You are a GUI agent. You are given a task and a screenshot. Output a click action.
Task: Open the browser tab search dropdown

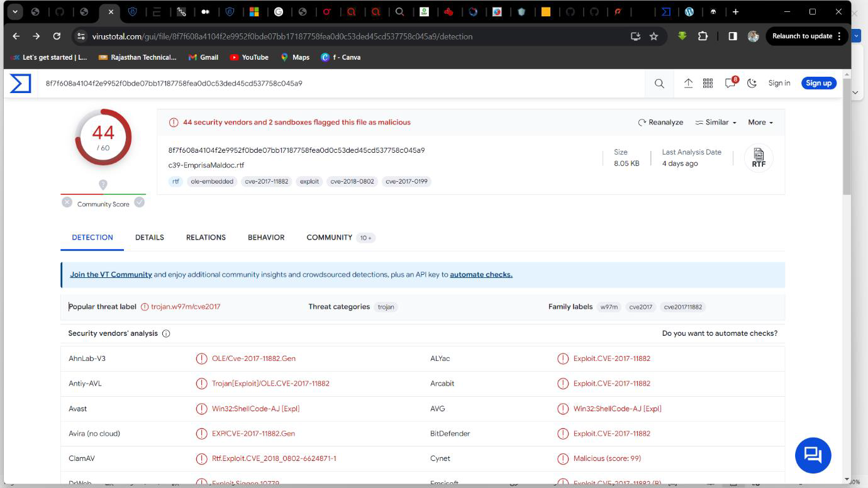[14, 11]
